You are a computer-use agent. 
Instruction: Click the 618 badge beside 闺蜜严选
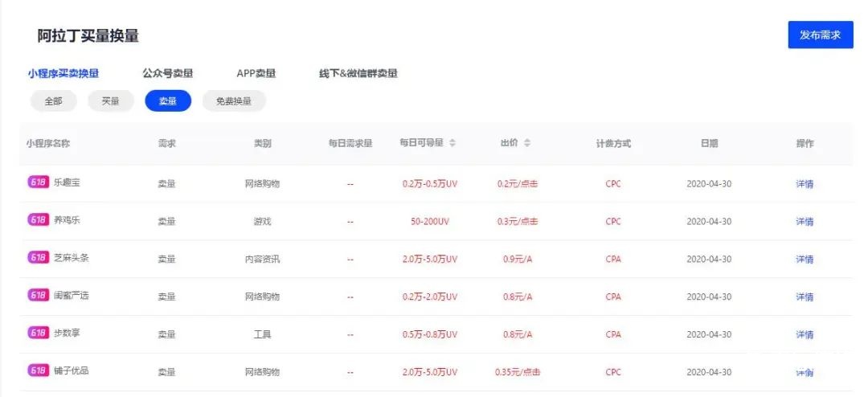tap(38, 295)
